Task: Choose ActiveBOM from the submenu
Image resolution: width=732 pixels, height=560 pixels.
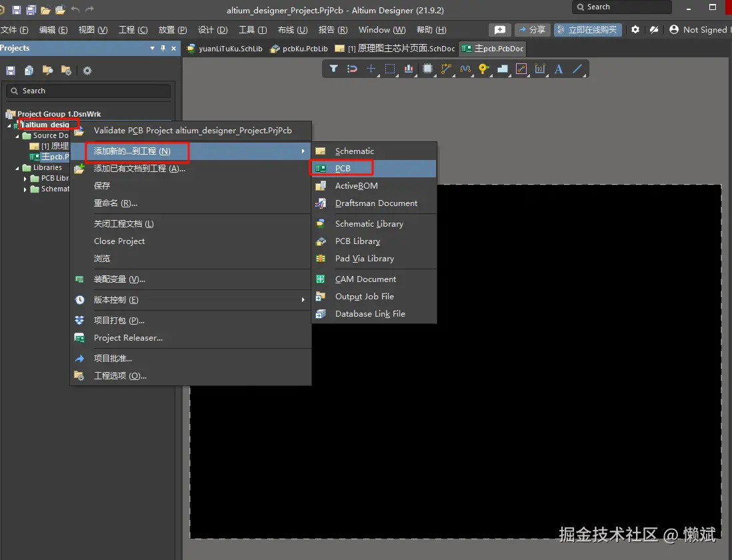Action: point(374,186)
